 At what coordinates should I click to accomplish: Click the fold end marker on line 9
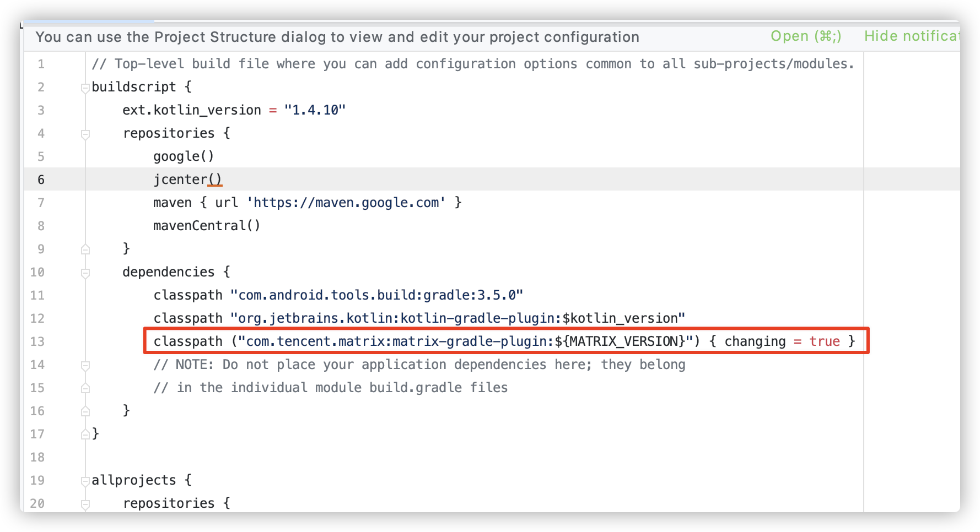pyautogui.click(x=85, y=249)
